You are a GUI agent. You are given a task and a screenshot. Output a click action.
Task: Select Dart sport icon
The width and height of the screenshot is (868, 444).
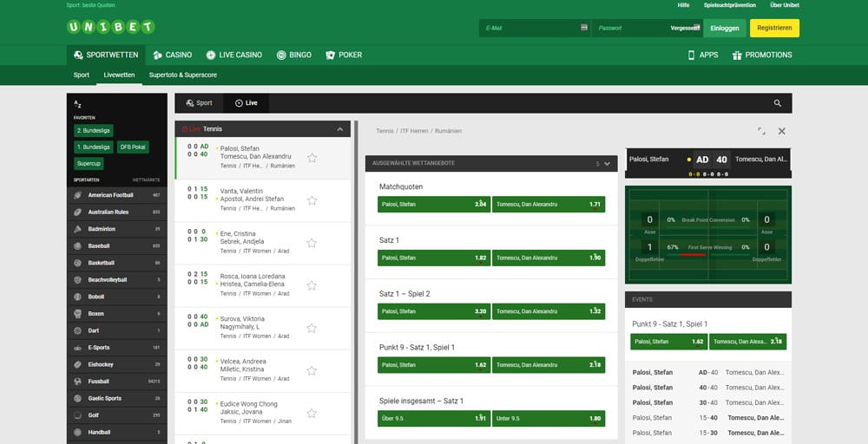pos(77,330)
